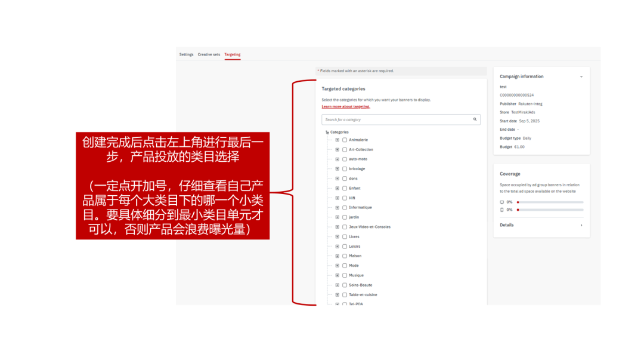Check the Animalerie category checkbox
Viewport: 644px width, 363px height.
coord(344,140)
